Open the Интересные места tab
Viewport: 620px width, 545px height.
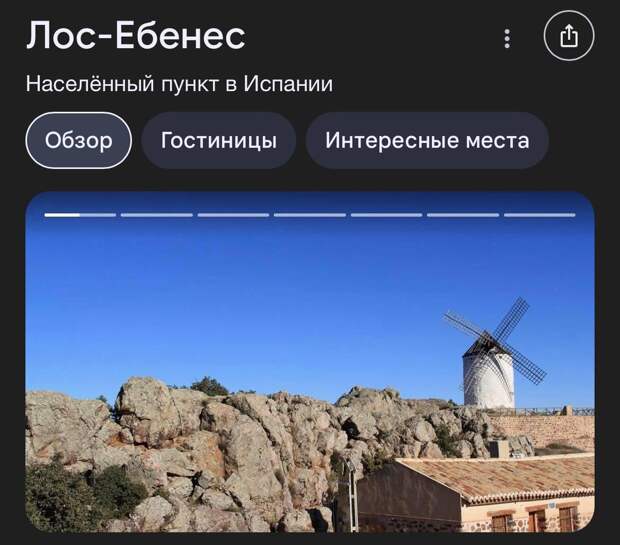tap(427, 140)
